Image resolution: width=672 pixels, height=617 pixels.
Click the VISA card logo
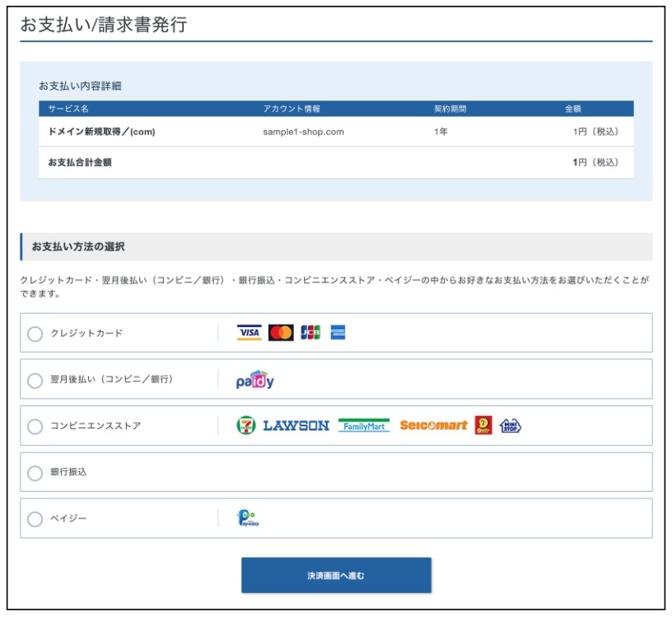point(249,333)
